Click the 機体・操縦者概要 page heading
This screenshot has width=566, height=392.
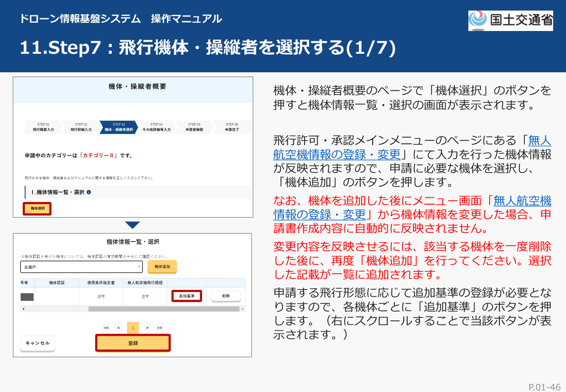[138, 86]
